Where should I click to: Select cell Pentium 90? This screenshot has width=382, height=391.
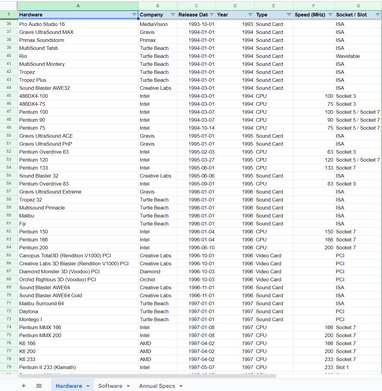click(78, 120)
